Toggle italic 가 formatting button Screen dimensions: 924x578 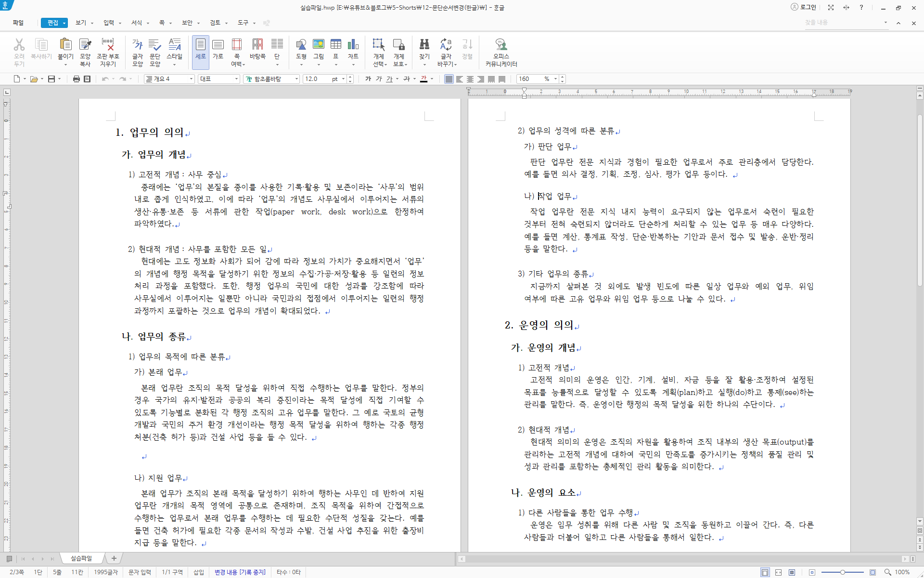(x=379, y=79)
